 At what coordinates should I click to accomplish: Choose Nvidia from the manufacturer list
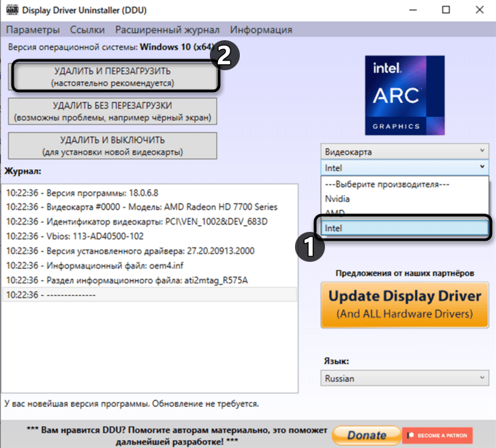(405, 199)
